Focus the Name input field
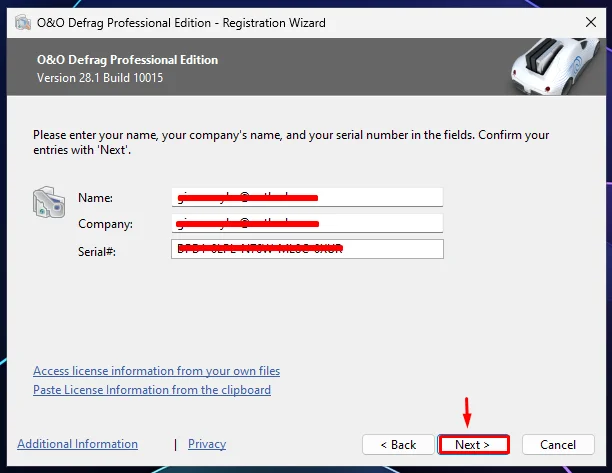The image size is (612, 473). [x=307, y=197]
